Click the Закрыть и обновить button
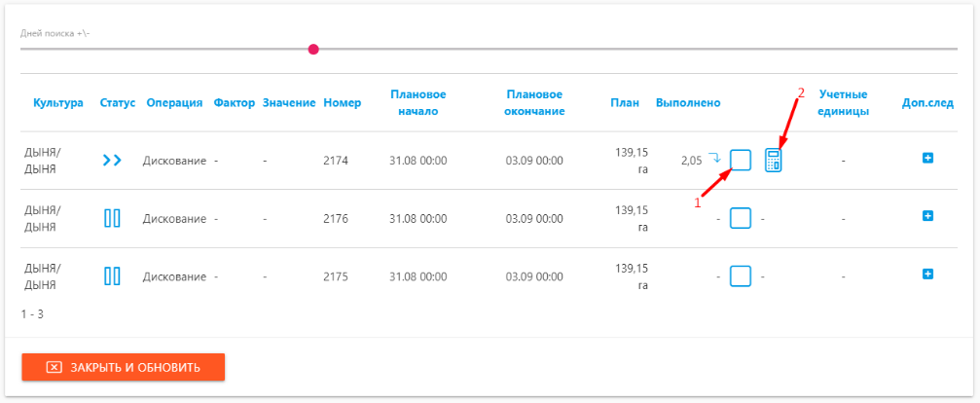 pyautogui.click(x=124, y=367)
